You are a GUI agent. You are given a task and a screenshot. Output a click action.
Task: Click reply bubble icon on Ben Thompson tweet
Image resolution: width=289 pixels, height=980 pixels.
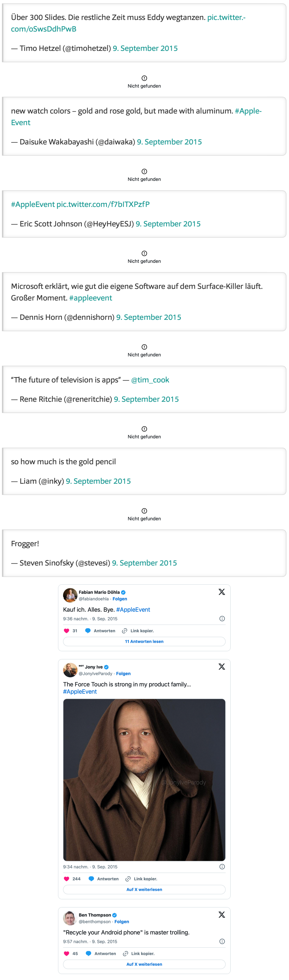(88, 953)
